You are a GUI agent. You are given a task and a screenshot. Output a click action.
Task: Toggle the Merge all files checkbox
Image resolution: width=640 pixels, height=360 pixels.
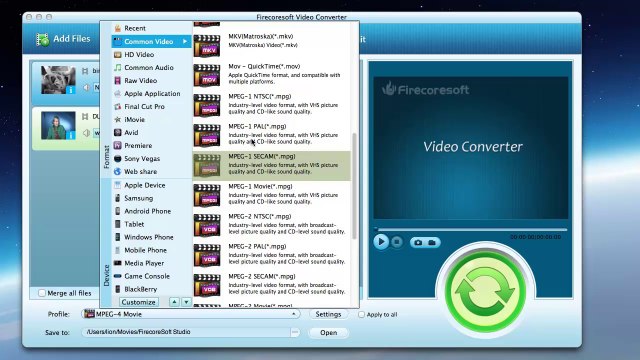point(42,293)
